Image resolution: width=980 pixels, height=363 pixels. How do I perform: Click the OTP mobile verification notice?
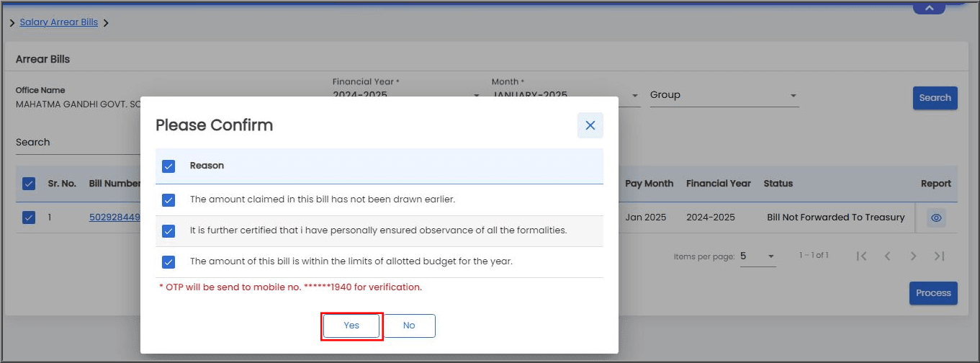point(290,287)
